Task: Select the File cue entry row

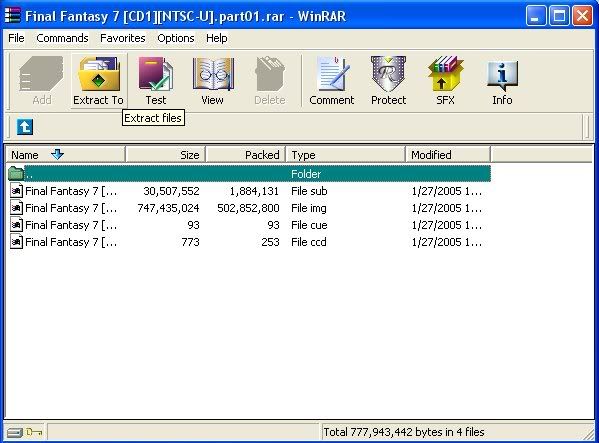Action: point(249,225)
